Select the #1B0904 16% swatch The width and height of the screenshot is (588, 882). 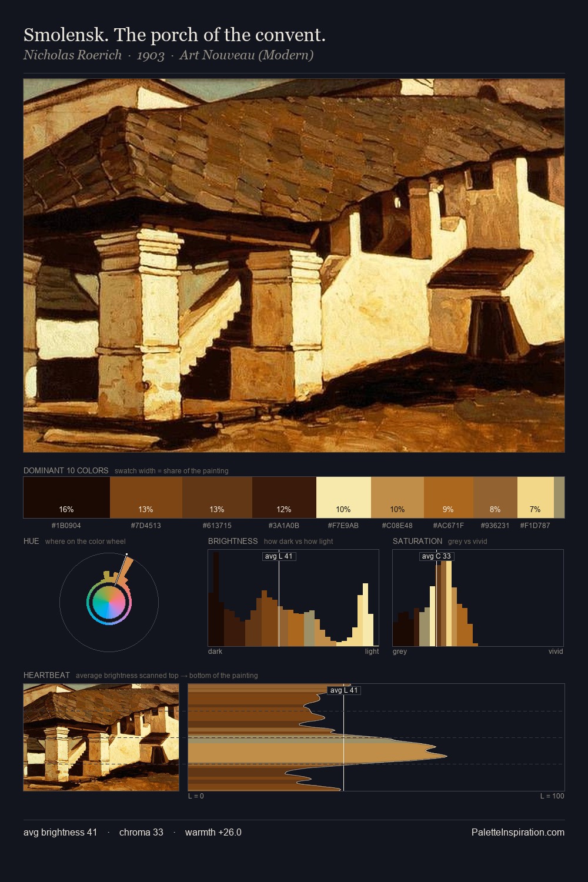pos(66,497)
